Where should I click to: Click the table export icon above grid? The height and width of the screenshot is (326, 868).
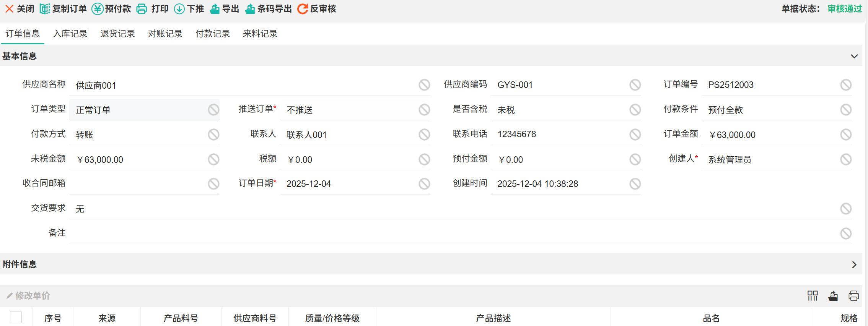pyautogui.click(x=833, y=295)
